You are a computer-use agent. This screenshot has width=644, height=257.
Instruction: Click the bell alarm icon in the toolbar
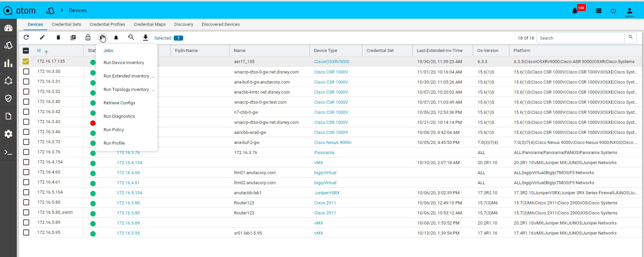(x=116, y=38)
